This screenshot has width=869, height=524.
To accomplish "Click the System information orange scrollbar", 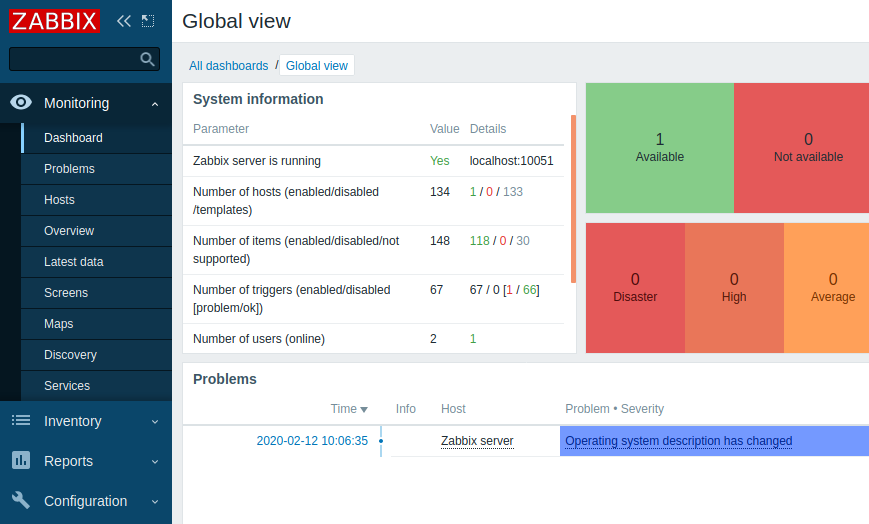I will [573, 199].
